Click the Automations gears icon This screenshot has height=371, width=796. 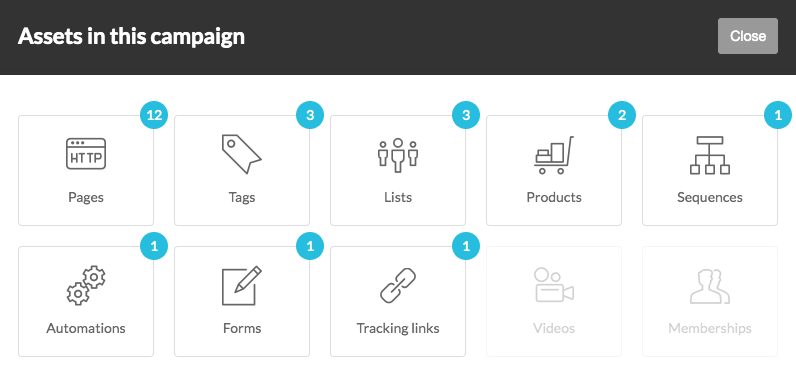pos(86,286)
